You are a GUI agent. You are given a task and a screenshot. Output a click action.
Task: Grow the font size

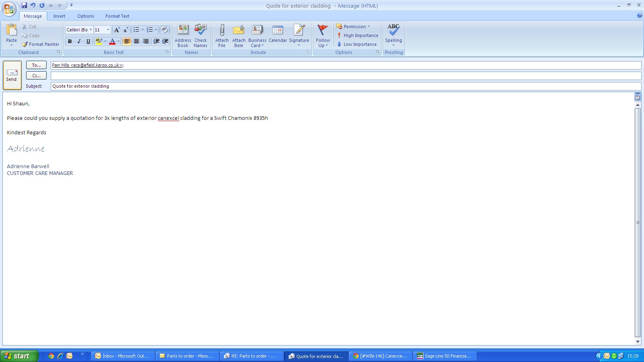coord(117,30)
